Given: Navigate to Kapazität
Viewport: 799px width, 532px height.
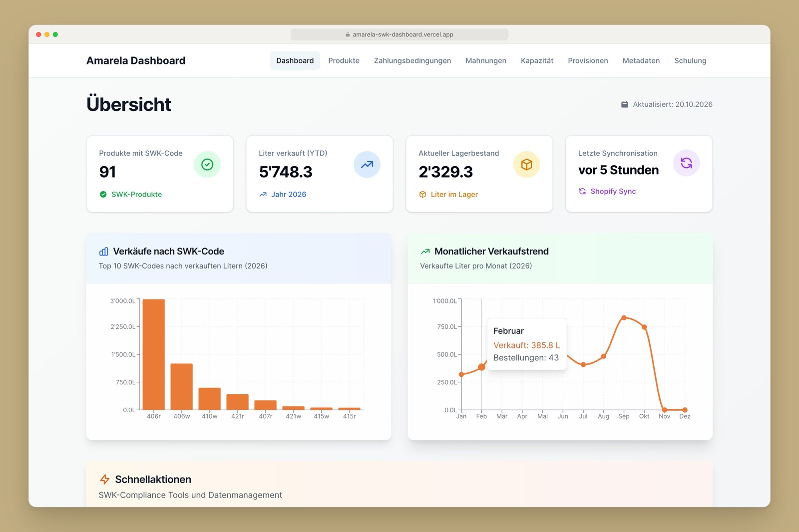Looking at the screenshot, I should [537, 61].
